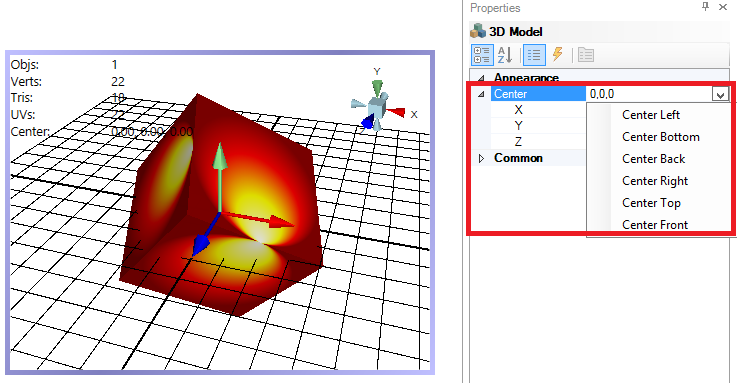
Task: Show events with the lightning bolt icon
Action: click(557, 54)
